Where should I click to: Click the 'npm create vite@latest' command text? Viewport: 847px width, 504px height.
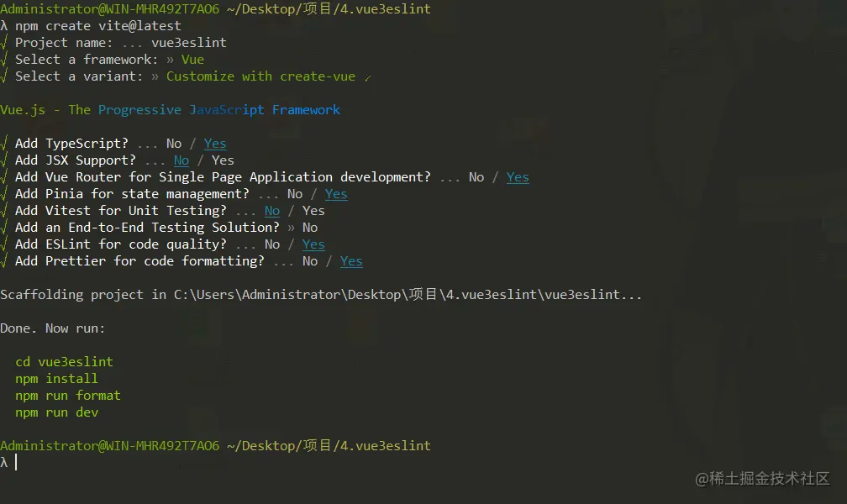pos(97,26)
